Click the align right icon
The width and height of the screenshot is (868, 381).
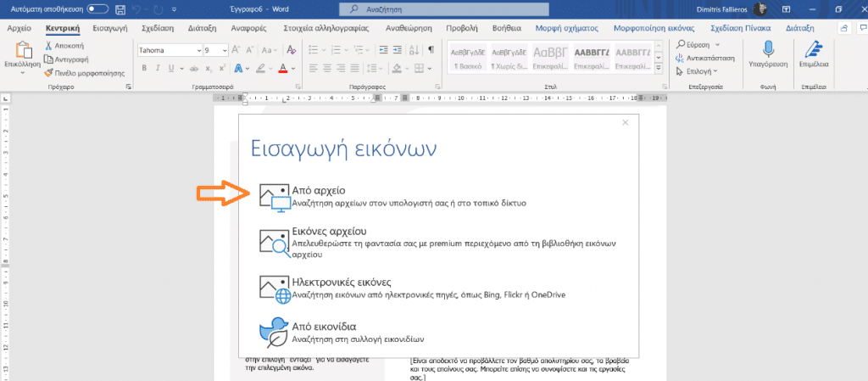(x=341, y=69)
